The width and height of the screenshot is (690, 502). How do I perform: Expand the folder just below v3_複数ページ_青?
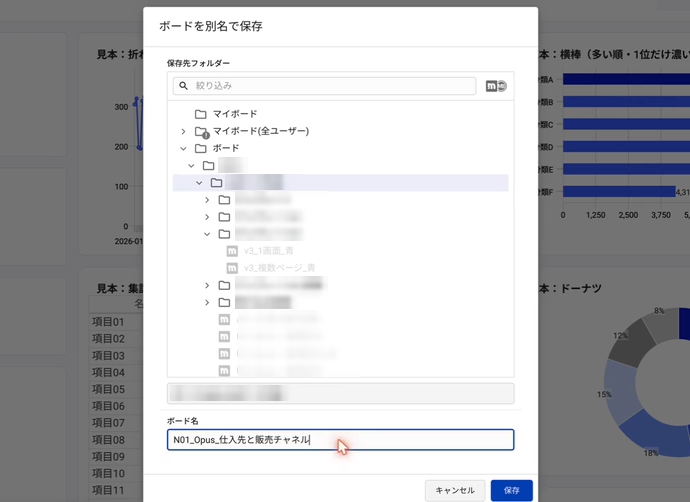click(207, 286)
